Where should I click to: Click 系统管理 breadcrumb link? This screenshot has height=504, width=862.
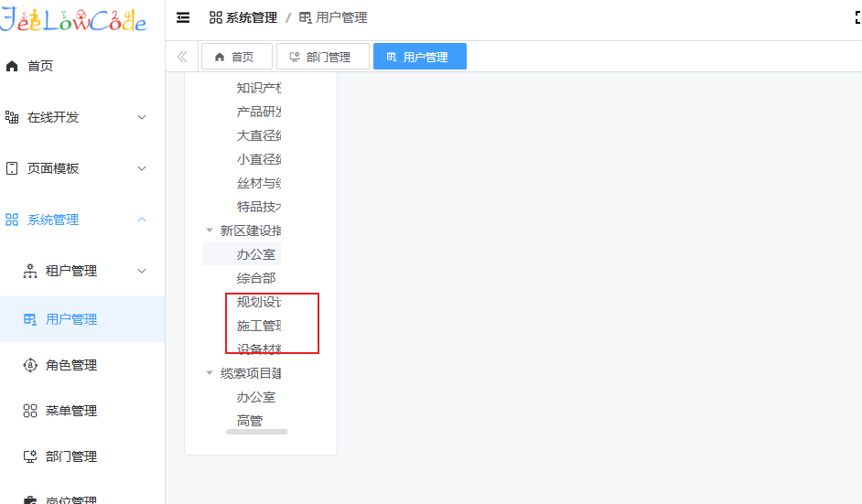click(243, 18)
